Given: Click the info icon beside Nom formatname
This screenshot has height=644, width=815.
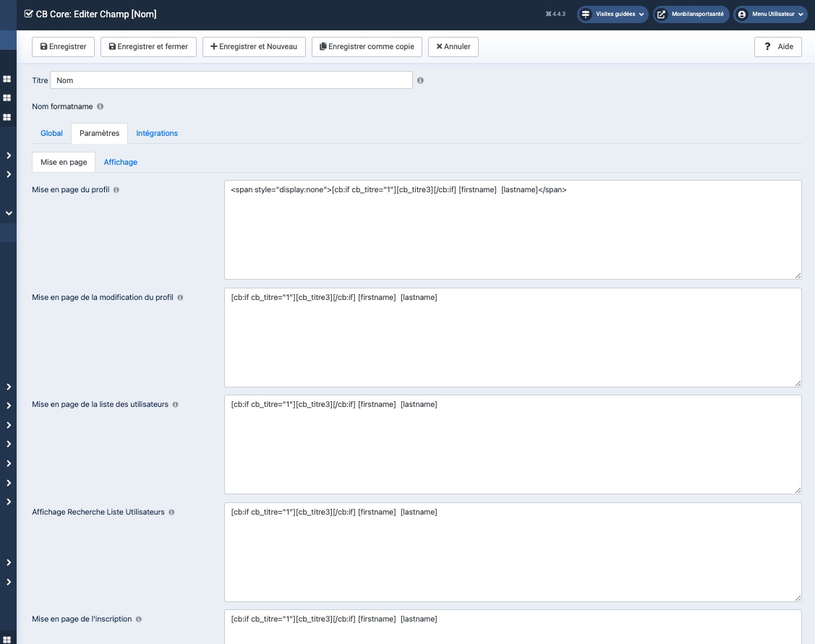Looking at the screenshot, I should (100, 106).
